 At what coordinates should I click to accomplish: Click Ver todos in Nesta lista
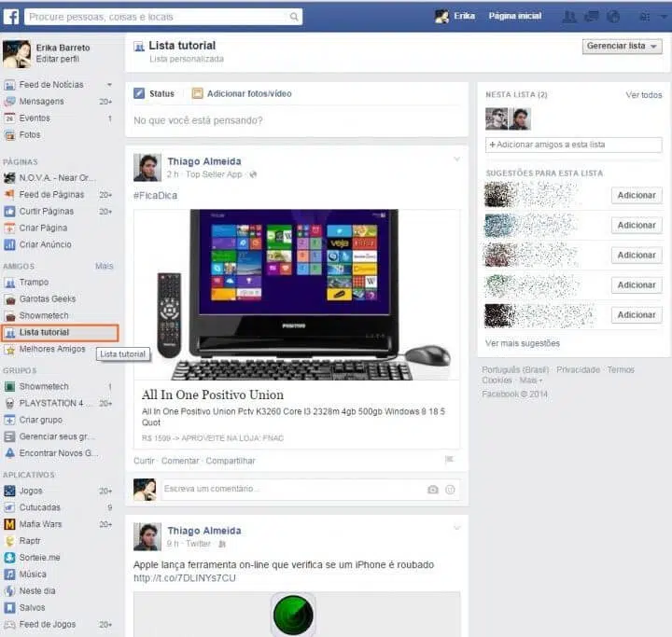pyautogui.click(x=643, y=95)
